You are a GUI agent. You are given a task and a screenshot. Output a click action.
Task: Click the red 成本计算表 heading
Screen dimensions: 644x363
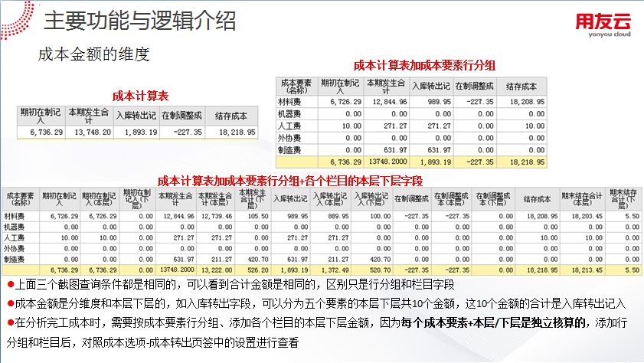(x=140, y=96)
